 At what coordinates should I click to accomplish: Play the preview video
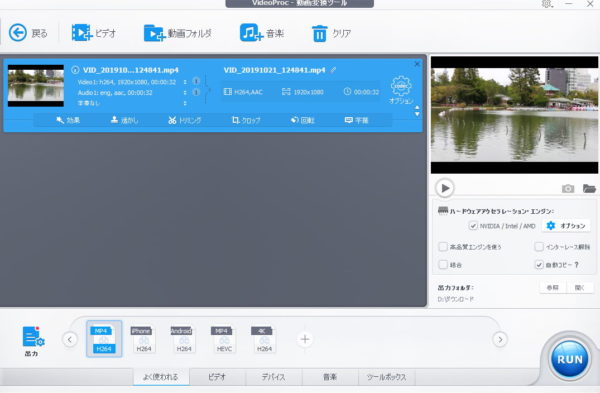click(445, 188)
